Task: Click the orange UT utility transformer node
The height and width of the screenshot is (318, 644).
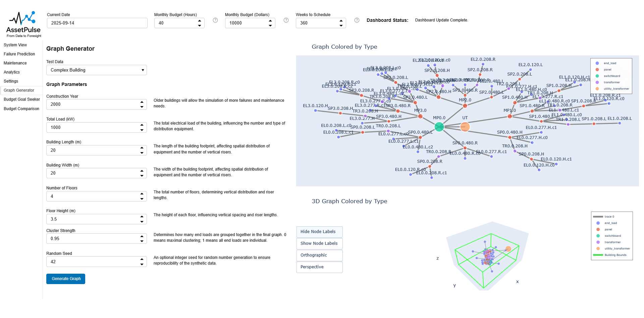Action: (465, 127)
